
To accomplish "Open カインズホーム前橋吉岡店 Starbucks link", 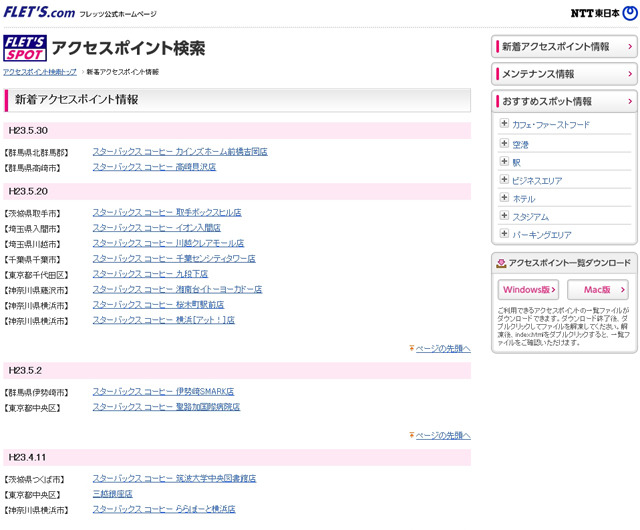I will (x=180, y=152).
